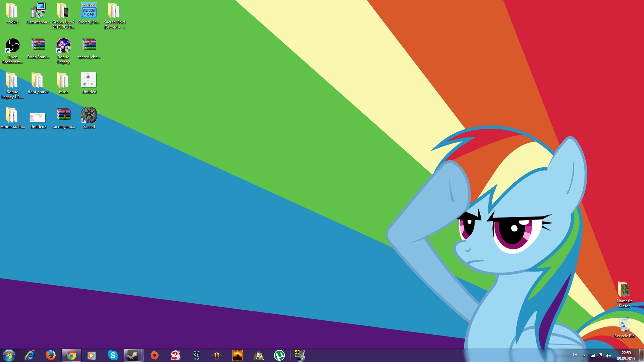Screen dimensions: 644x362
Task: Open the network signal tray icon
Action: 592,356
